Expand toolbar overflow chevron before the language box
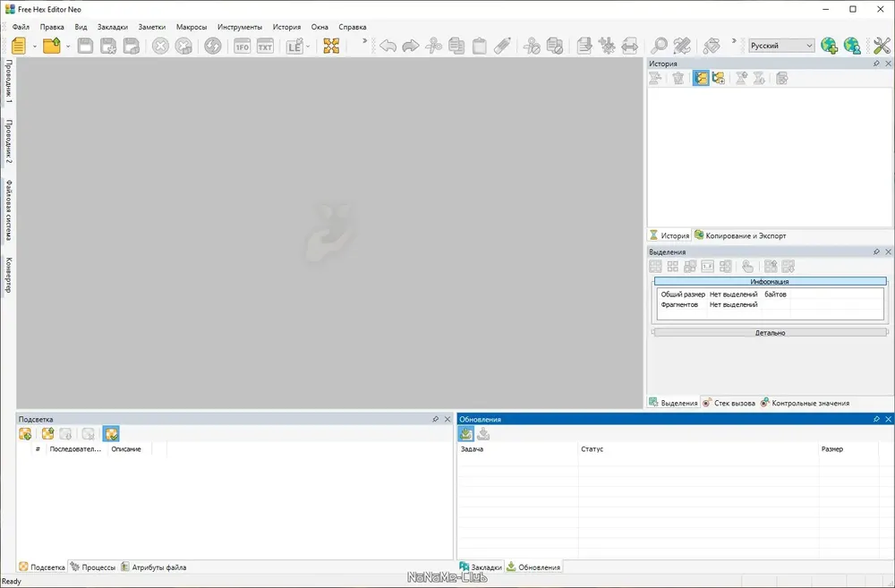 [734, 41]
